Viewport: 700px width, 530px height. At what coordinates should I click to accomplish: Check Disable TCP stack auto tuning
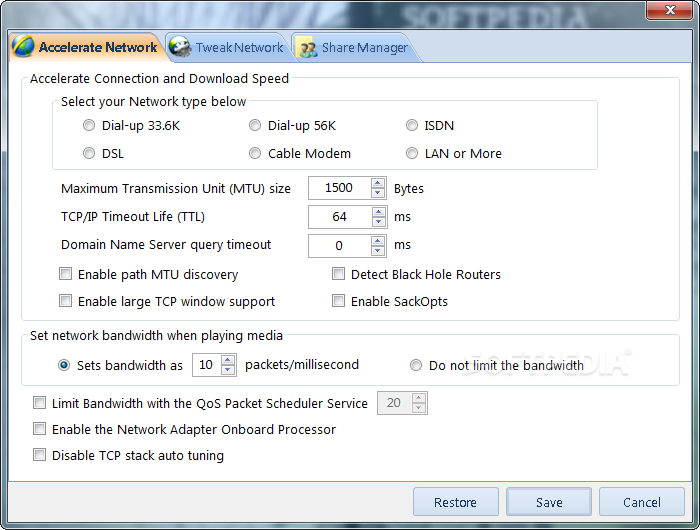click(39, 455)
